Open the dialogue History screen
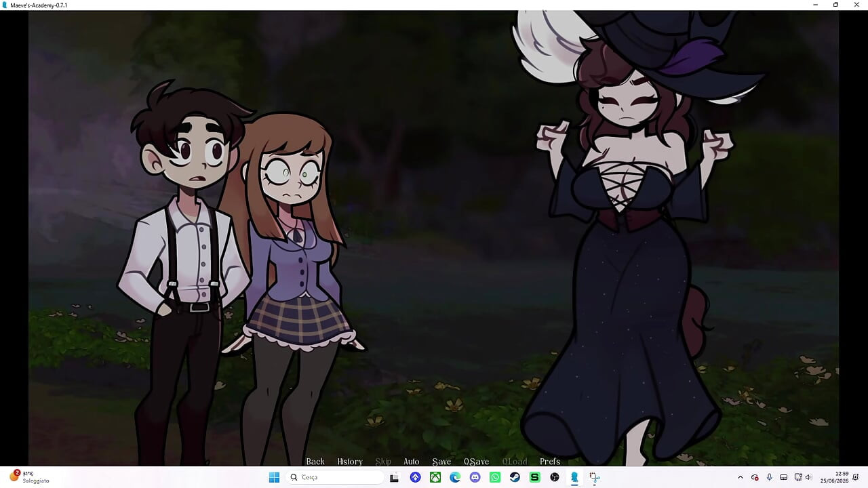The height and width of the screenshot is (488, 868). [350, 462]
